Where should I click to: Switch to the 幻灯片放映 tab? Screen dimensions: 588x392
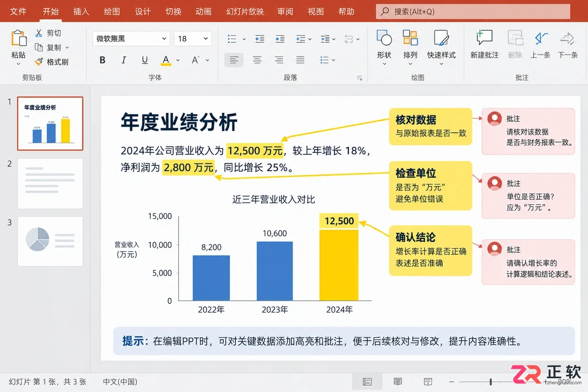(x=245, y=11)
